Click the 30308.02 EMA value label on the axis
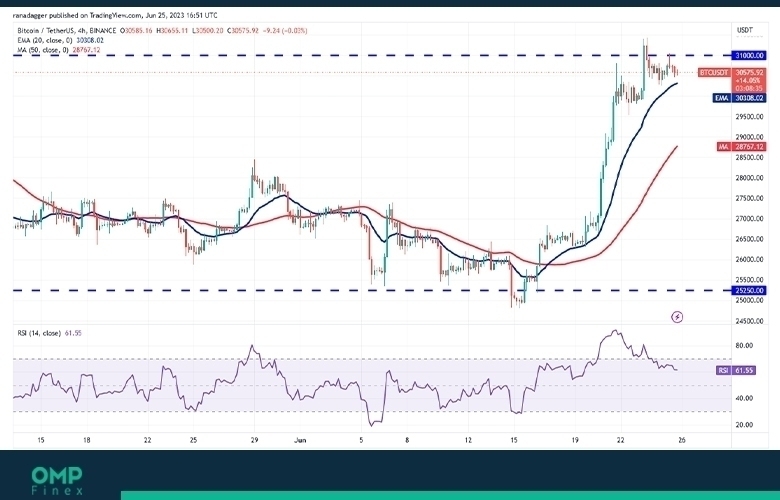The image size is (780, 500). coord(749,99)
